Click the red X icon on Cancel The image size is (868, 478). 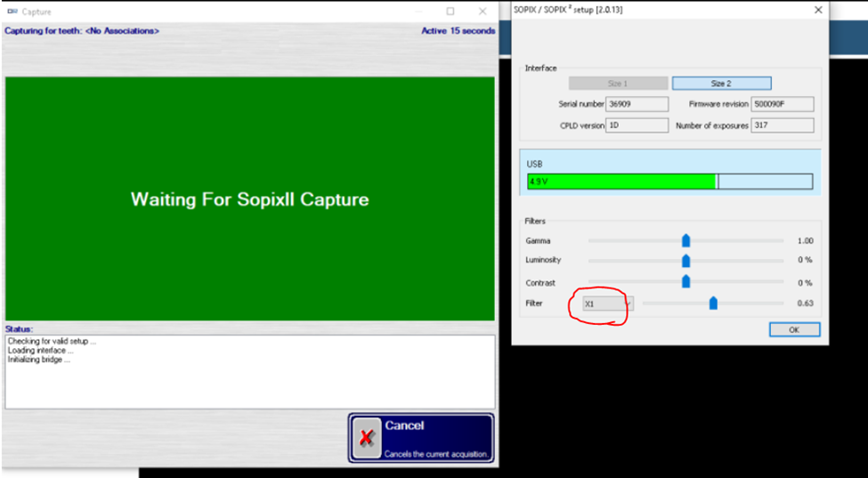click(367, 438)
